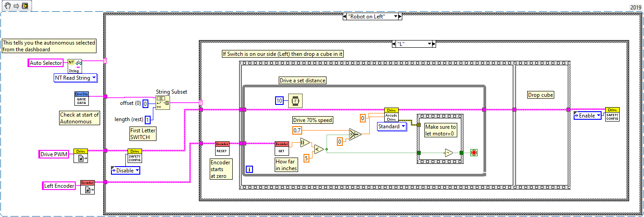Viewport: 644px width, 217px height.
Task: Click the Drive reference get VI
Action: pos(82,156)
